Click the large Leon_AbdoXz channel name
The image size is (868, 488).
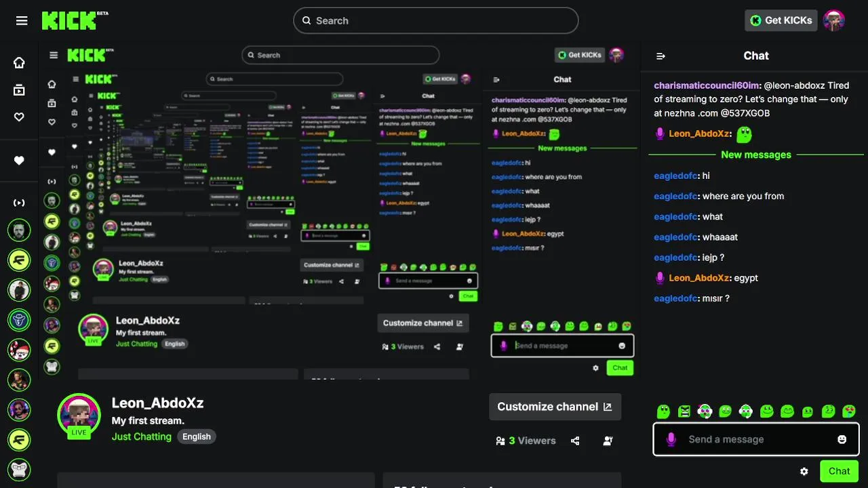157,403
